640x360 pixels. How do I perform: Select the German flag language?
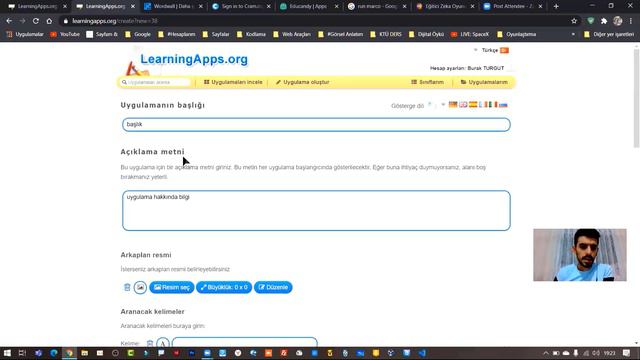(x=453, y=104)
